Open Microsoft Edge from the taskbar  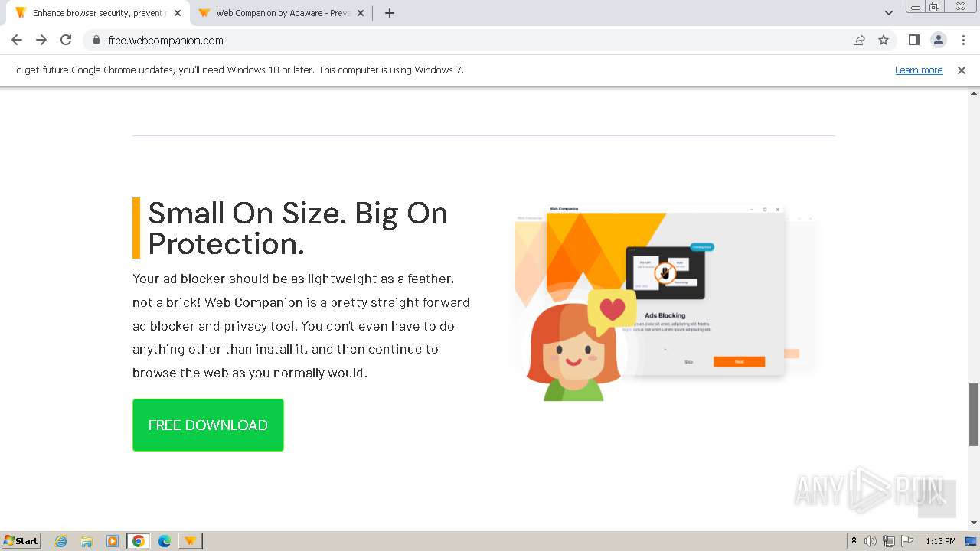click(165, 541)
